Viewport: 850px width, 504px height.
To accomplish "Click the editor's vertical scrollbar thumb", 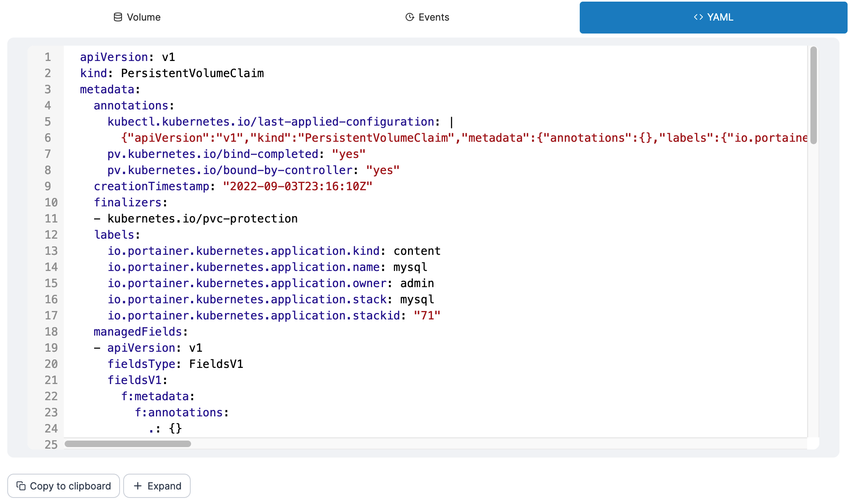I will click(x=814, y=95).
